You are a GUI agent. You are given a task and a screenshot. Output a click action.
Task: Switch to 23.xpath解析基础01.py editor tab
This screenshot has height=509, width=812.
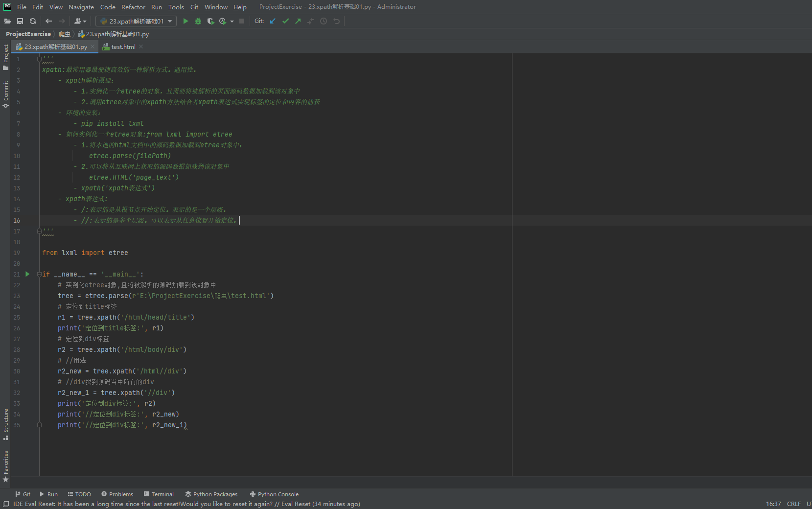point(56,47)
